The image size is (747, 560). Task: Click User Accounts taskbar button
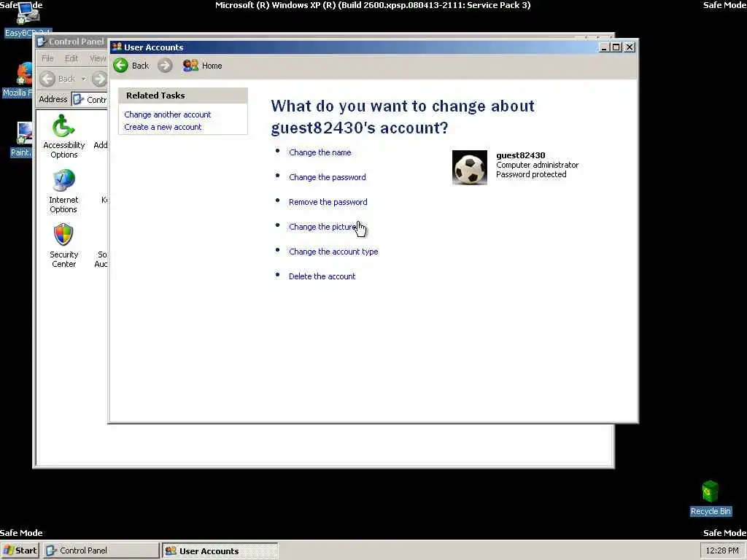click(x=220, y=551)
